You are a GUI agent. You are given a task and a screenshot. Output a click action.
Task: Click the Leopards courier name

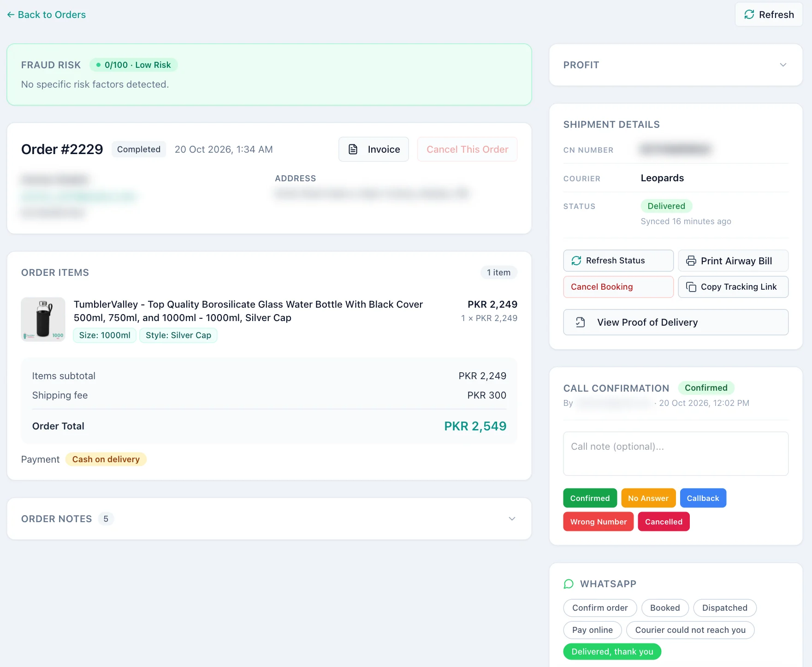coord(662,178)
